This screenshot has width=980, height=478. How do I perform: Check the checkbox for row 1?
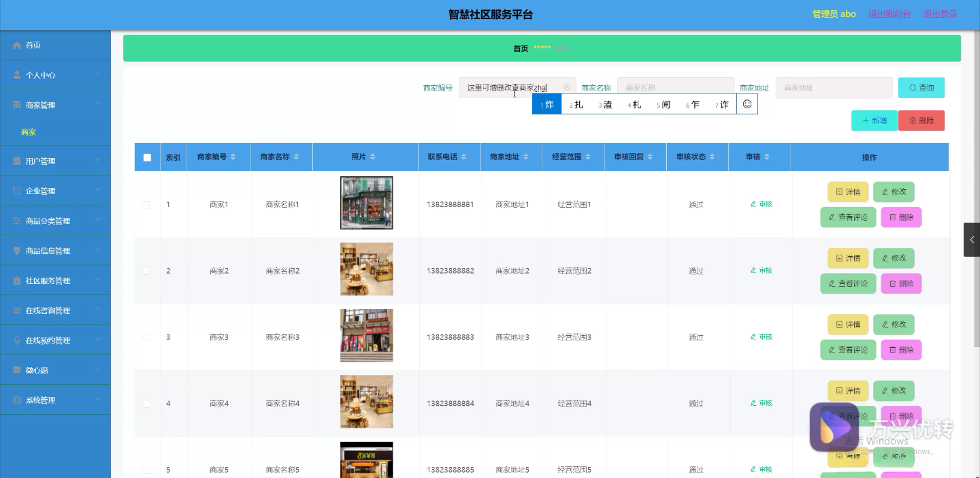pos(146,204)
